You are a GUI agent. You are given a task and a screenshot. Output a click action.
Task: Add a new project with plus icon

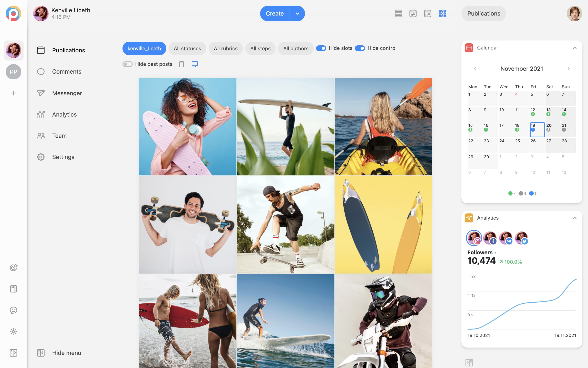click(13, 93)
